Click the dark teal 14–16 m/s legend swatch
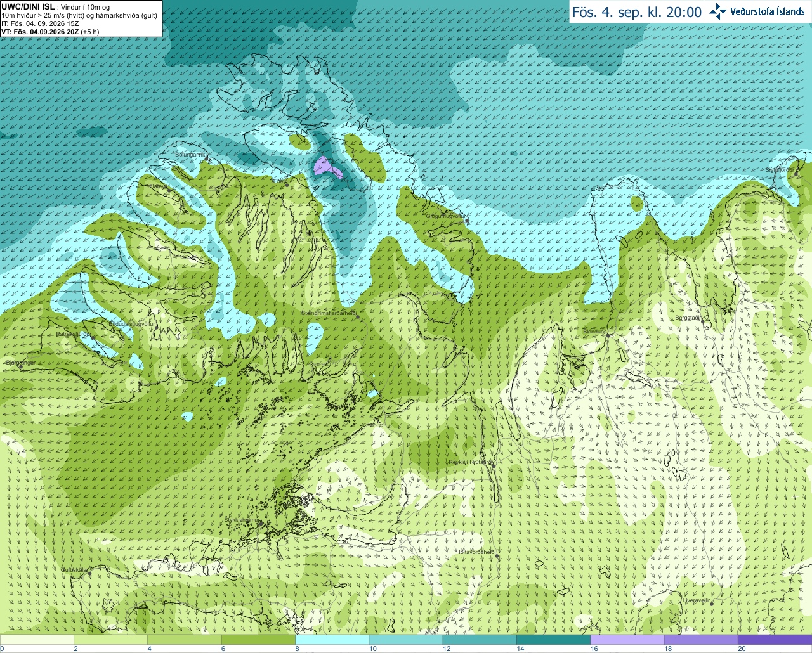This screenshot has height=653, width=812. pos(553,640)
